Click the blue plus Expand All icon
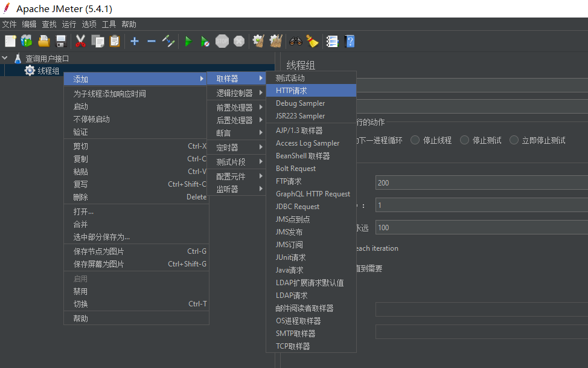This screenshot has height=368, width=588. 135,41
